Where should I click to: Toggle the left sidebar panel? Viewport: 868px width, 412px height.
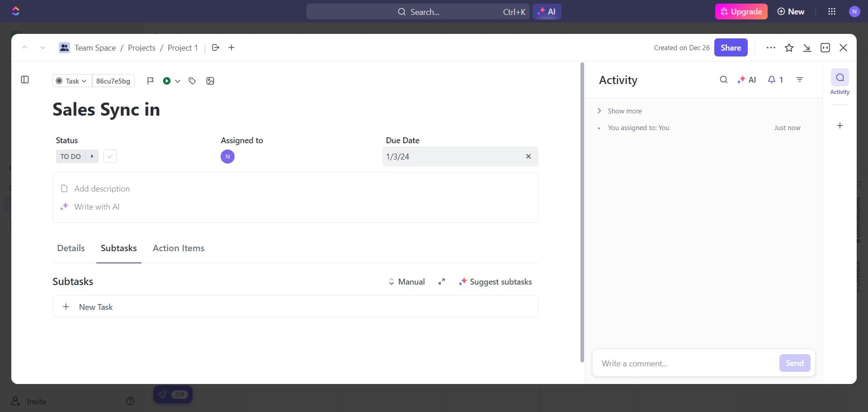coord(25,80)
